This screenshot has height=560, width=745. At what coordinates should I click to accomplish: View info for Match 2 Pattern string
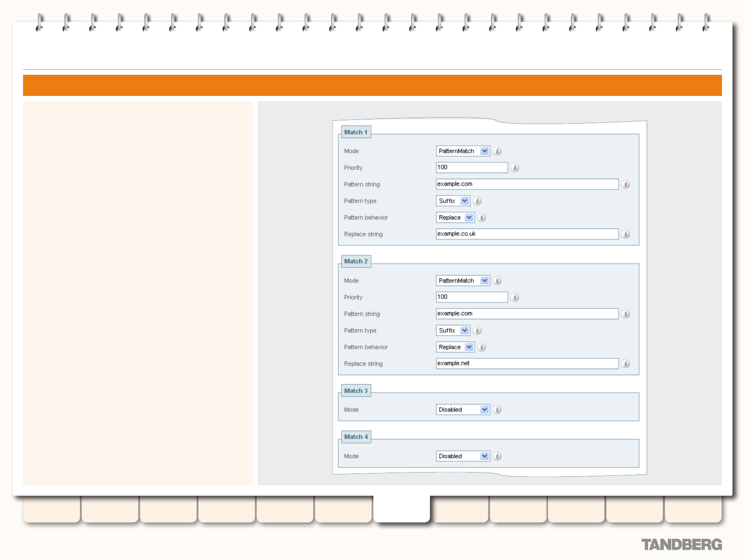tap(626, 314)
